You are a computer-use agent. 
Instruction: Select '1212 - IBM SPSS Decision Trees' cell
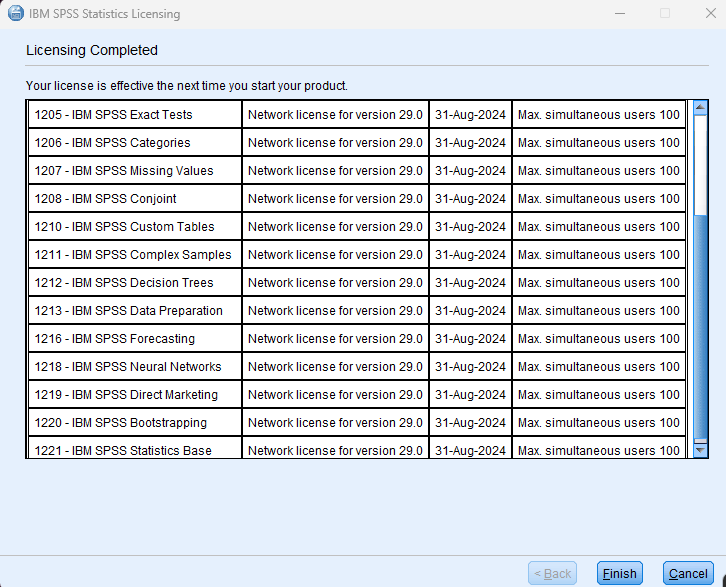click(135, 282)
